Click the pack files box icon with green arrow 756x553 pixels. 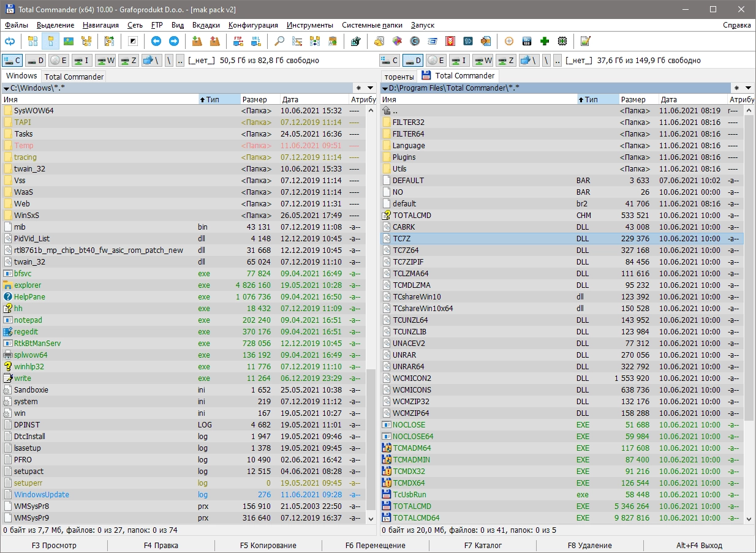[x=197, y=41]
